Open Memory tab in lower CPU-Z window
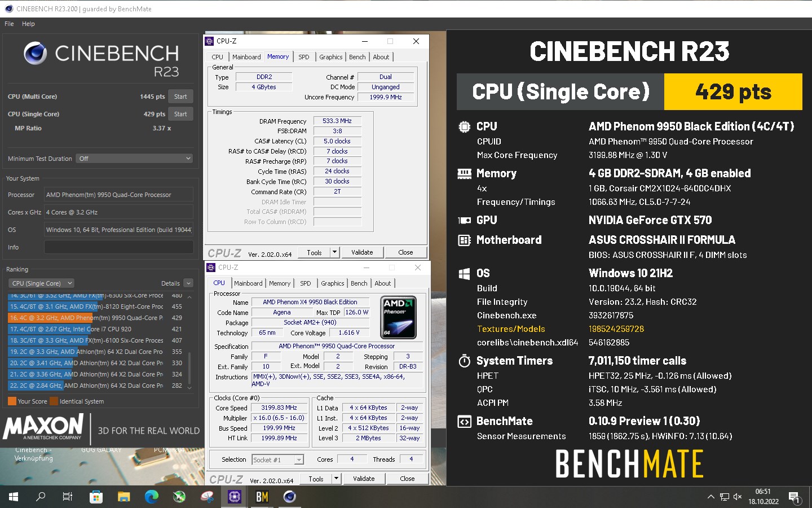 [x=280, y=283]
